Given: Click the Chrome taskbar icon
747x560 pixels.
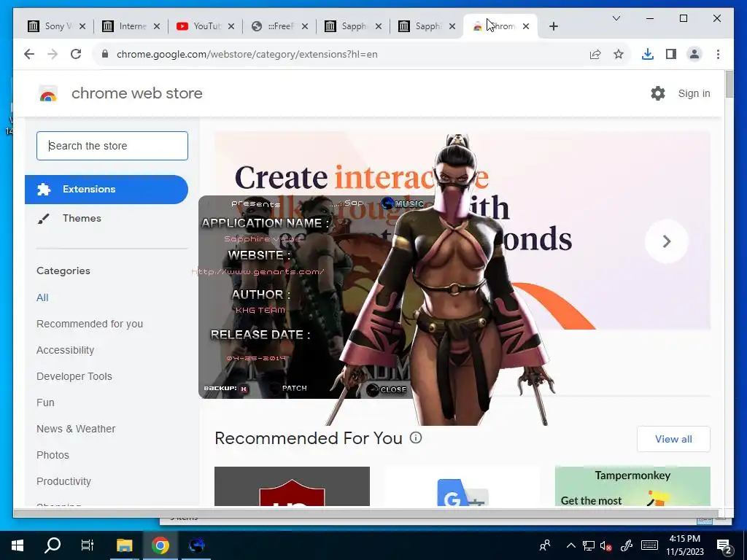Looking at the screenshot, I should point(160,545).
